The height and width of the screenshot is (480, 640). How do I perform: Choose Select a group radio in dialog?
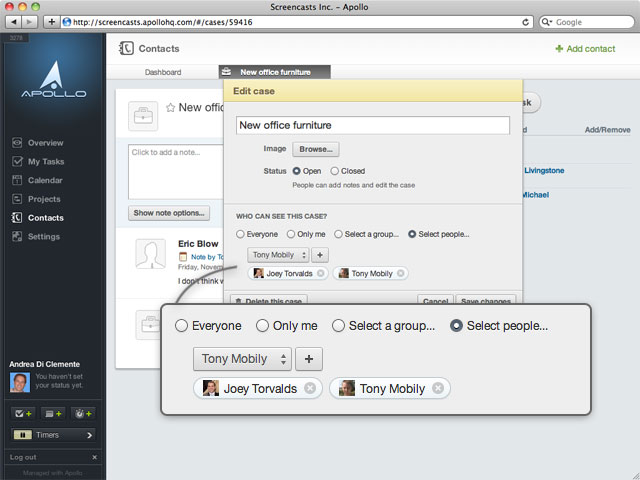338,234
